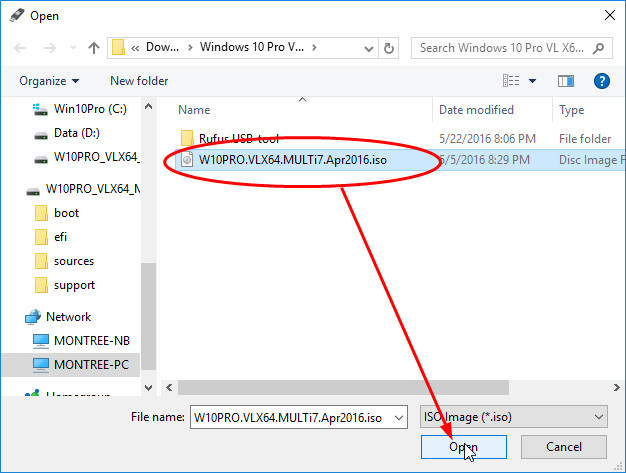The image size is (626, 473).
Task: Open the view options dropdown arrow
Action: click(x=532, y=81)
